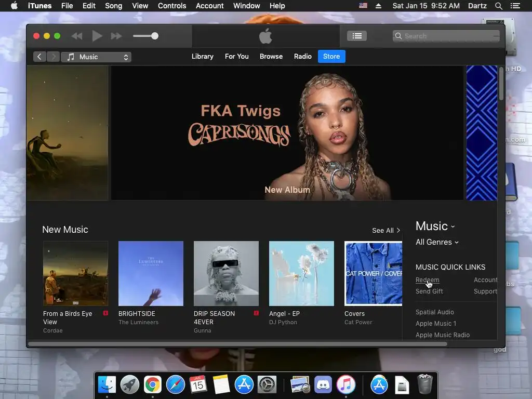Viewport: 532px width, 399px height.
Task: Click the fast-forward next track button
Action: tap(116, 36)
